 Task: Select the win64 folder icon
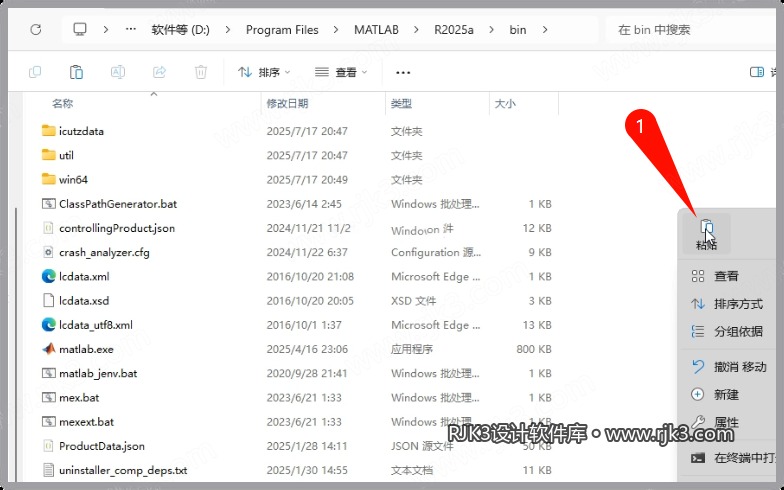pos(48,179)
